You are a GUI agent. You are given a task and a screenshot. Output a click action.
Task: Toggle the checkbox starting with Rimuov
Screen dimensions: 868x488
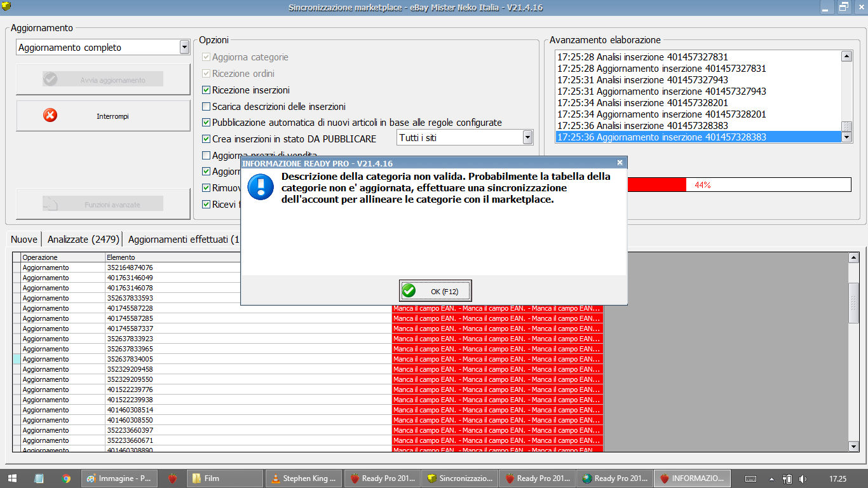(x=206, y=188)
